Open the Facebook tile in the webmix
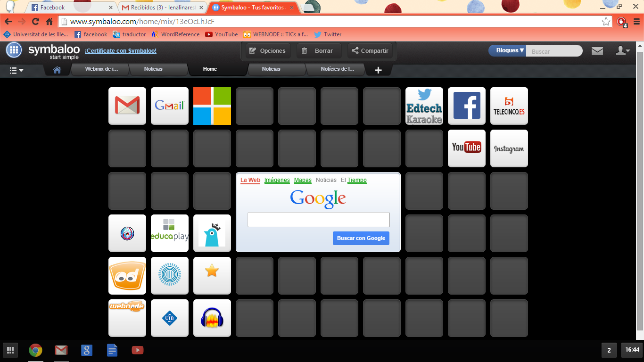This screenshot has height=362, width=644. (466, 106)
